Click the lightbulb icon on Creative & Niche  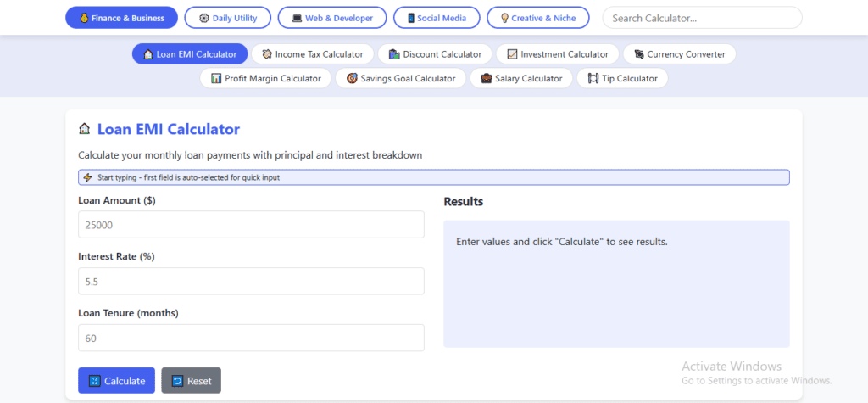[x=504, y=19]
